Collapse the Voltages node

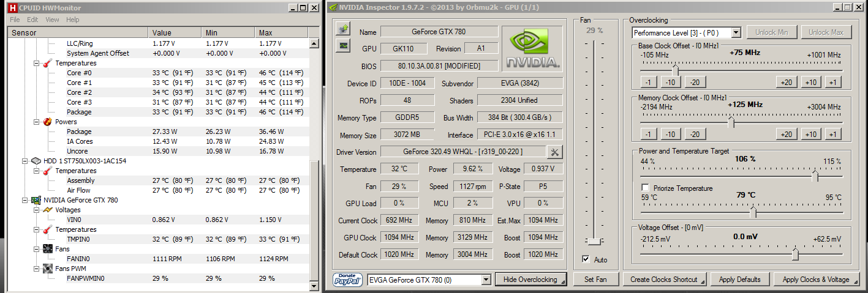[36, 210]
